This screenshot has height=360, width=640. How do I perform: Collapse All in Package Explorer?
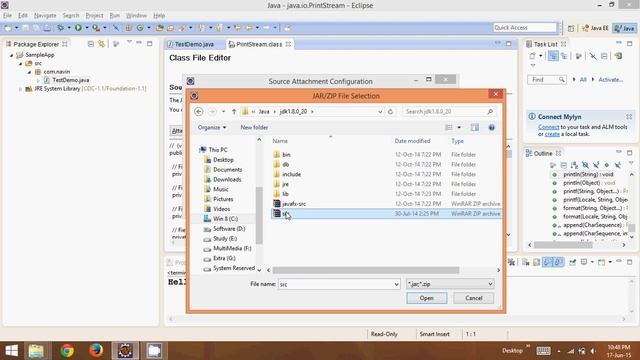pos(91,44)
